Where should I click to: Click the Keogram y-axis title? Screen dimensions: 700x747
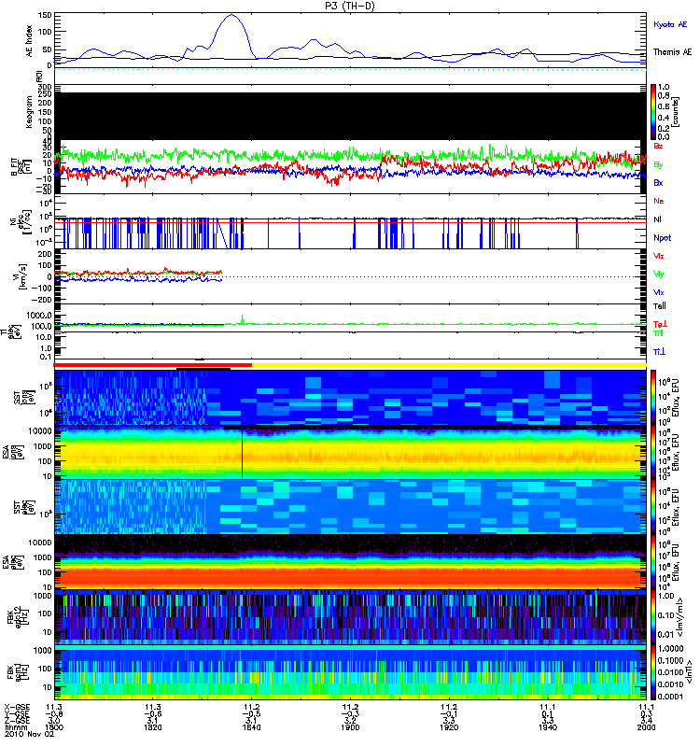pyautogui.click(x=30, y=112)
